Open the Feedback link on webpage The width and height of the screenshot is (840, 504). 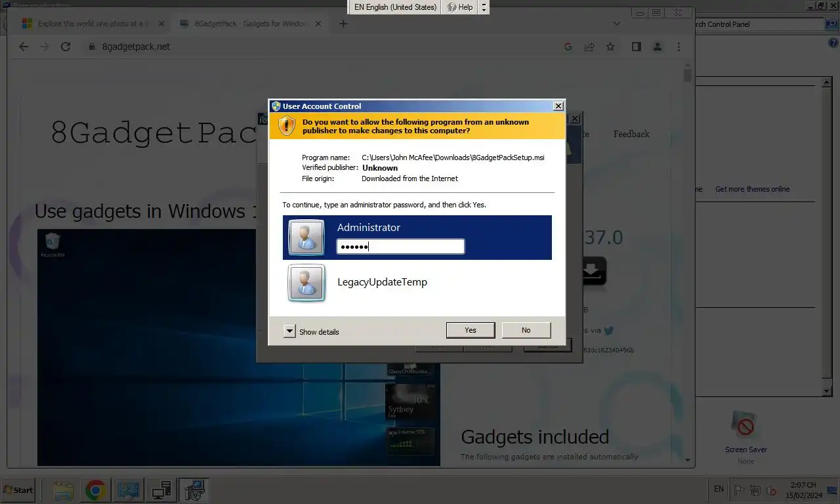(631, 134)
